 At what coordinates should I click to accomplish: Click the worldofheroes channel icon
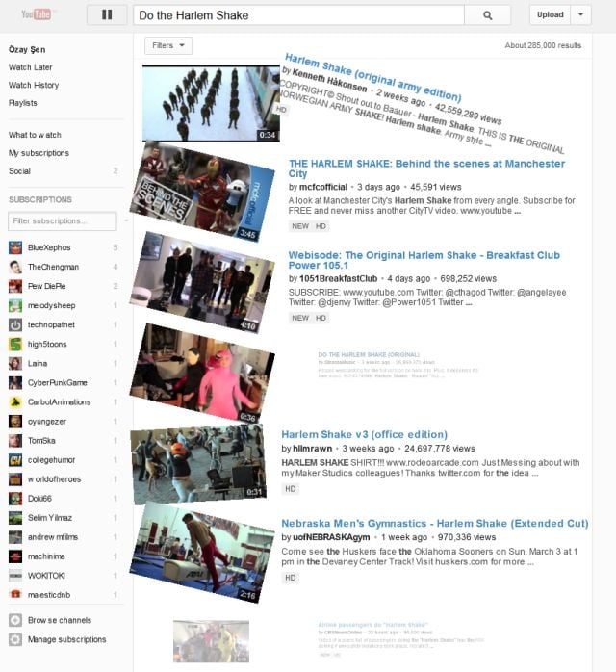[x=15, y=479]
